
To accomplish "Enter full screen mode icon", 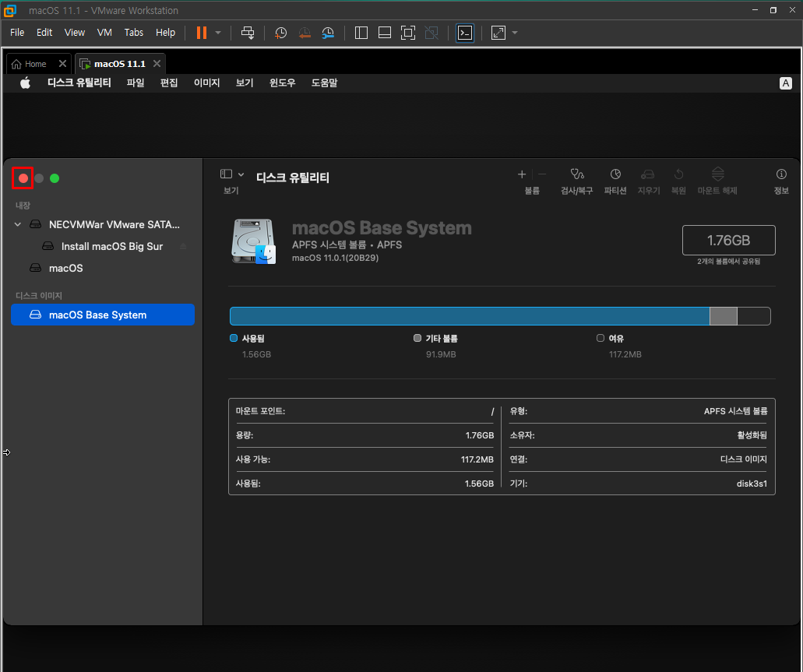I will [408, 33].
